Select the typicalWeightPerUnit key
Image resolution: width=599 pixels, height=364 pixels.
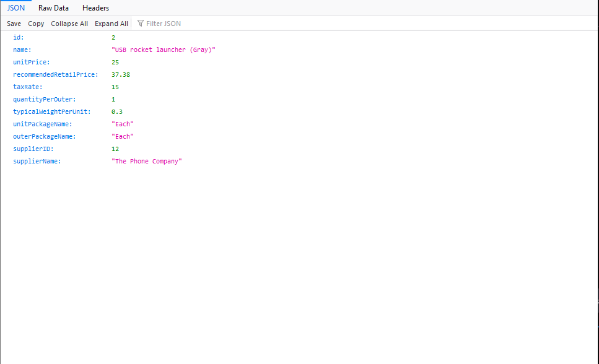tap(51, 111)
